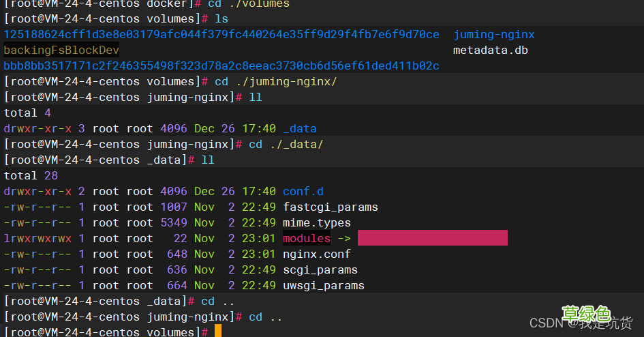Click the modules symlink name

306,239
